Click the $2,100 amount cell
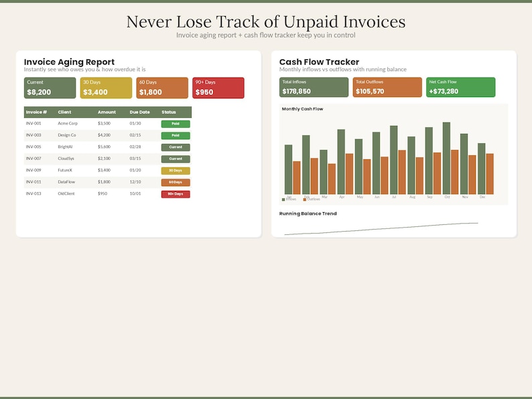The width and height of the screenshot is (532, 399). tap(104, 158)
